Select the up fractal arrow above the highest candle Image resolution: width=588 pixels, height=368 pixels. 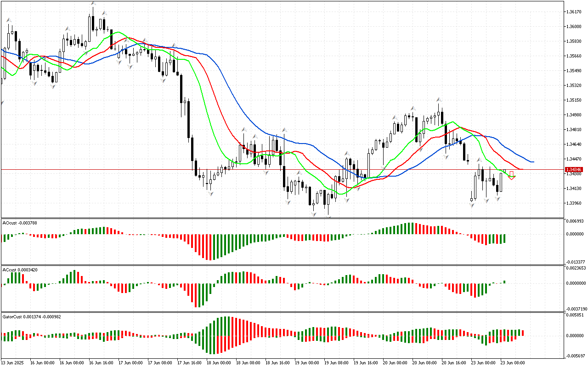point(93,4)
